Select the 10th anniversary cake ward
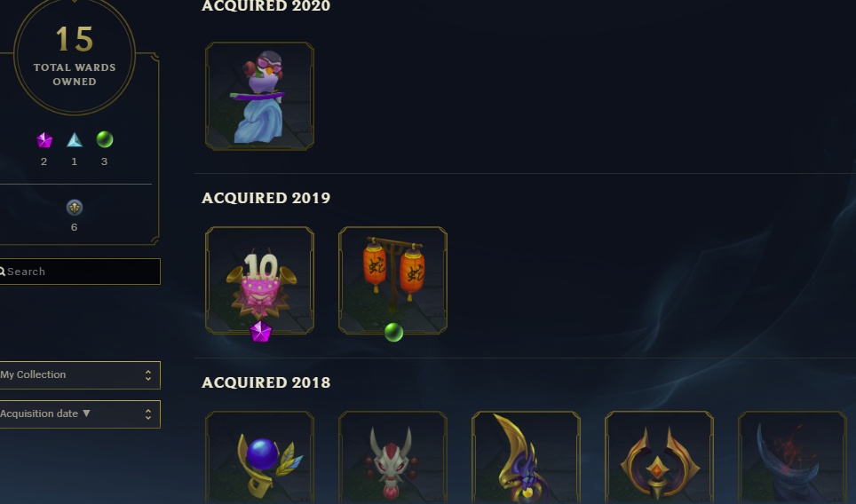This screenshot has height=504, width=856. (x=260, y=280)
